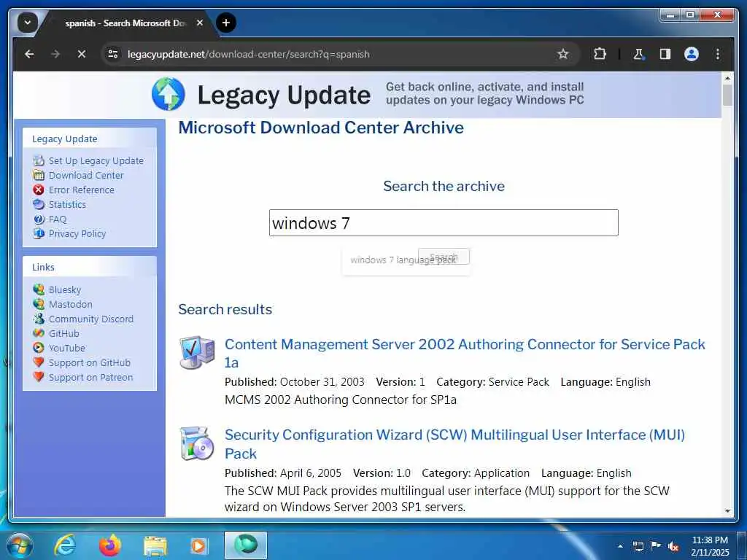
Task: Open the FAQ link
Action: [58, 219]
